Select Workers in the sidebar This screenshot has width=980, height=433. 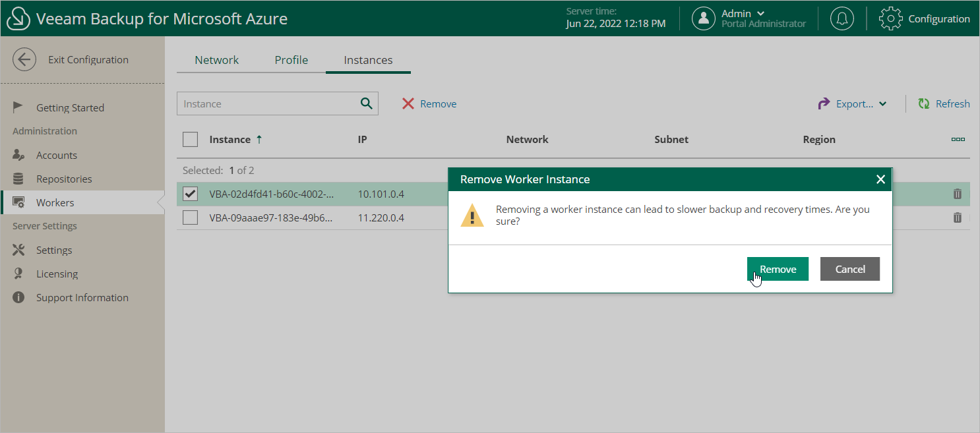[82, 202]
